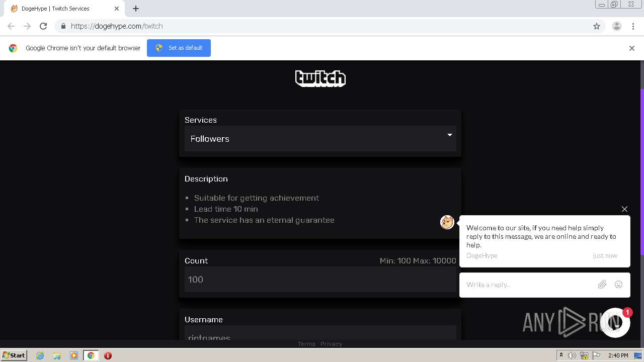
Task: Launch Internet Explorer from the taskbar
Action: click(x=40, y=355)
